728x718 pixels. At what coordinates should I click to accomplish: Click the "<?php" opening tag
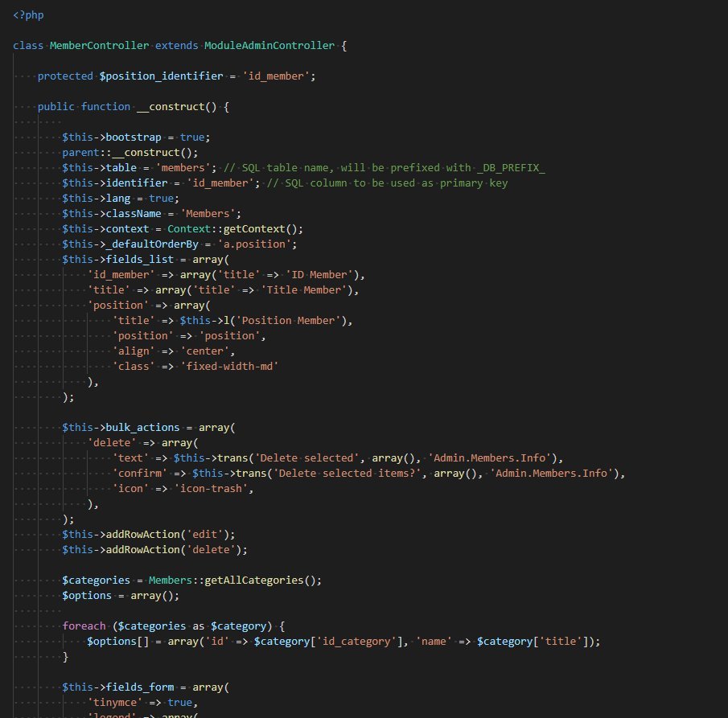pos(28,14)
